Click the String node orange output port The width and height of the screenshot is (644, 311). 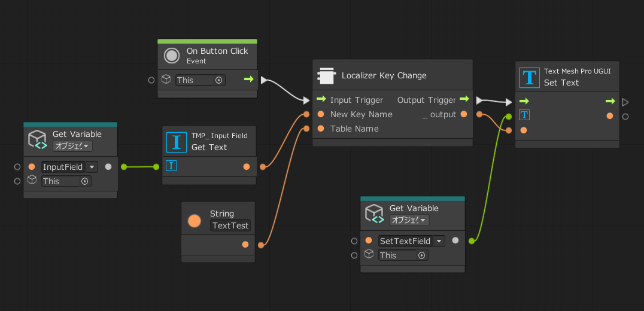245,245
